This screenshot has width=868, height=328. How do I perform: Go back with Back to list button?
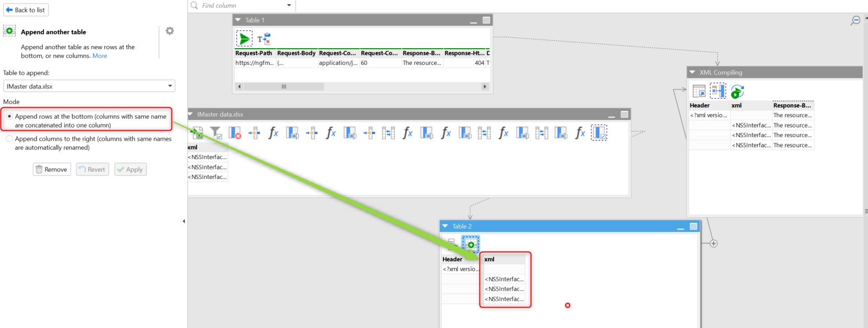click(x=26, y=10)
